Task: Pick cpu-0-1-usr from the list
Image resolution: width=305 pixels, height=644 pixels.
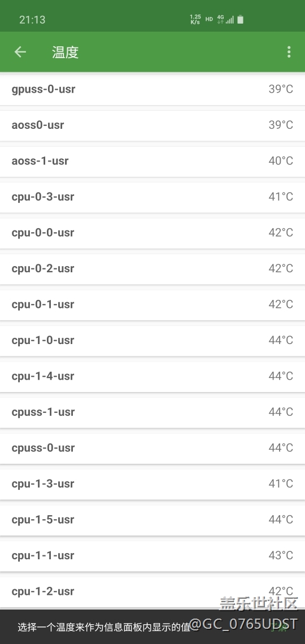Action: click(152, 304)
